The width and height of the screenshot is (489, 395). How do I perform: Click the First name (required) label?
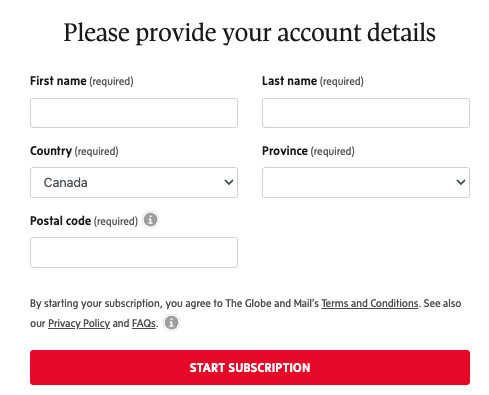click(82, 81)
